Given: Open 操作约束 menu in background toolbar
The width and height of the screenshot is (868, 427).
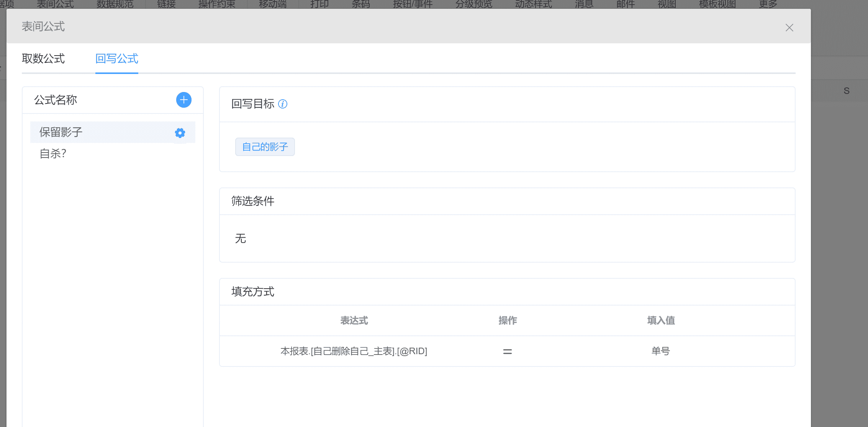Looking at the screenshot, I should pyautogui.click(x=217, y=4).
